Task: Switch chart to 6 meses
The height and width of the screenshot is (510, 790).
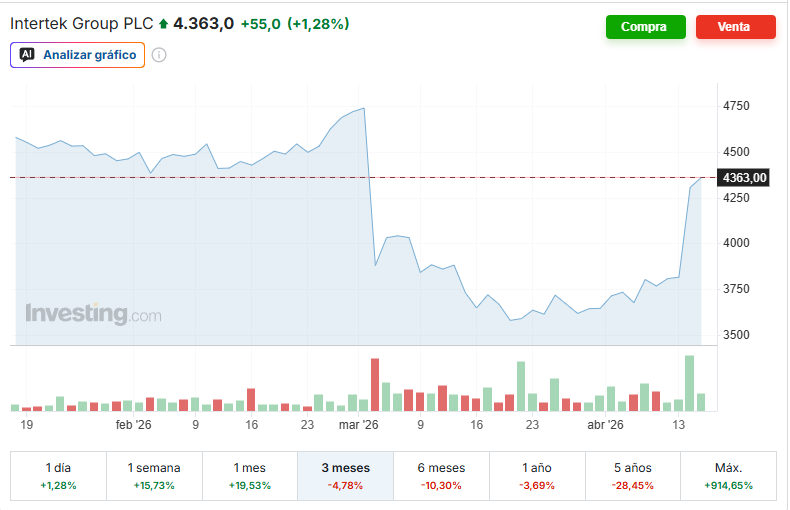Action: (x=441, y=476)
